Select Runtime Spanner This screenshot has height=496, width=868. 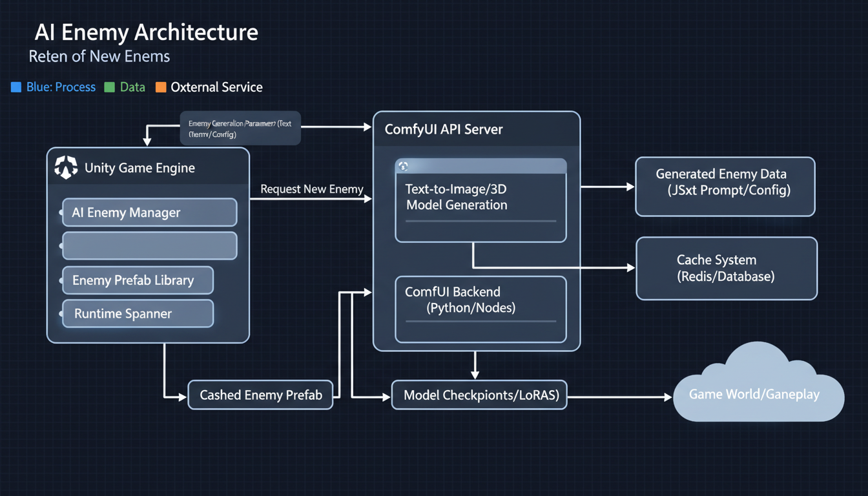(138, 313)
